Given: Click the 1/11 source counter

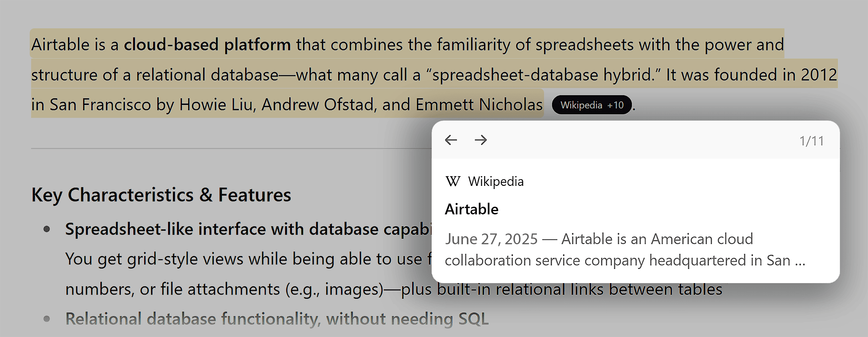Looking at the screenshot, I should point(811,141).
